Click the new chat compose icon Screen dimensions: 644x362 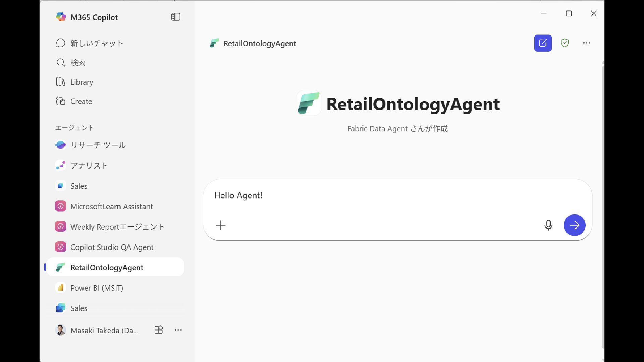[x=543, y=43]
